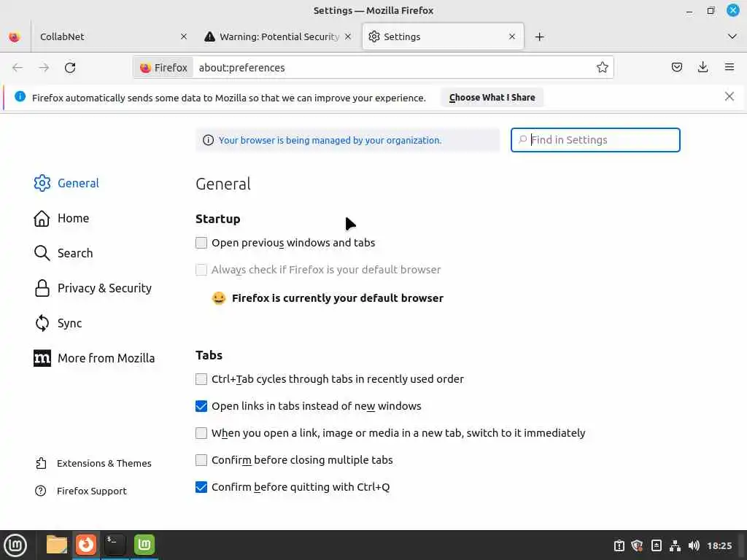Click the clock showing 18:25
Image resolution: width=747 pixels, height=560 pixels.
[x=719, y=545]
